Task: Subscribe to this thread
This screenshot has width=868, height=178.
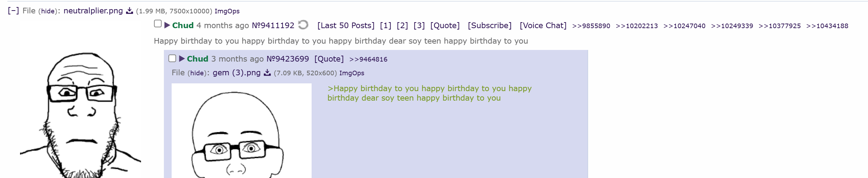Action: [x=489, y=26]
